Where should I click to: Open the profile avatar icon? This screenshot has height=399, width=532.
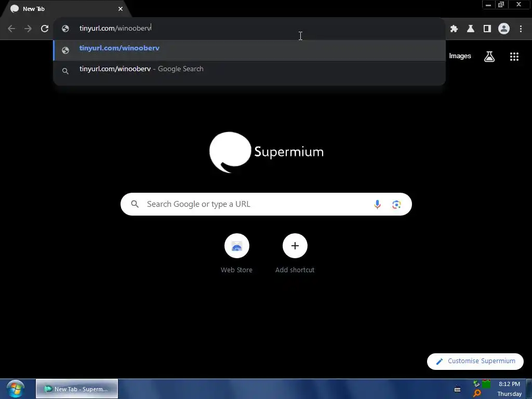click(x=504, y=29)
